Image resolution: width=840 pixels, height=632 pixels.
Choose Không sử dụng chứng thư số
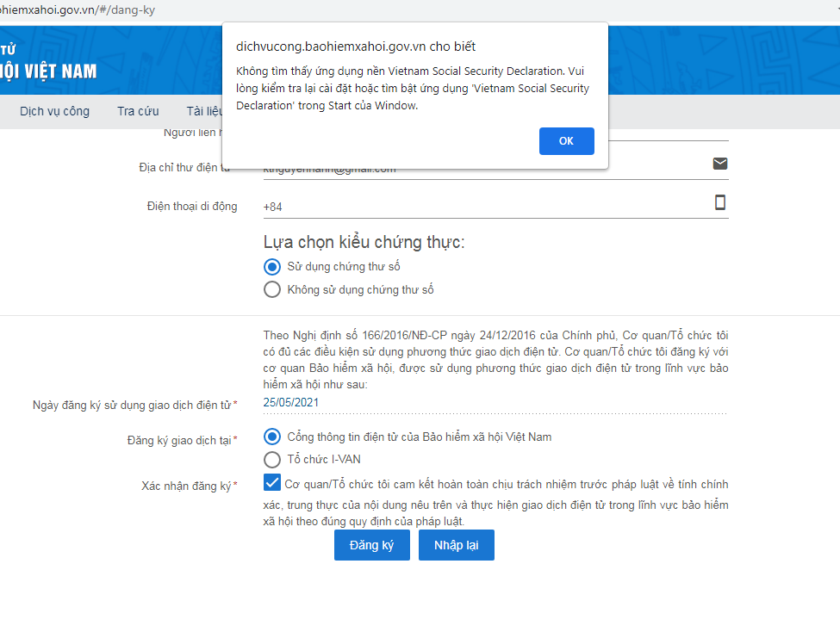(272, 290)
